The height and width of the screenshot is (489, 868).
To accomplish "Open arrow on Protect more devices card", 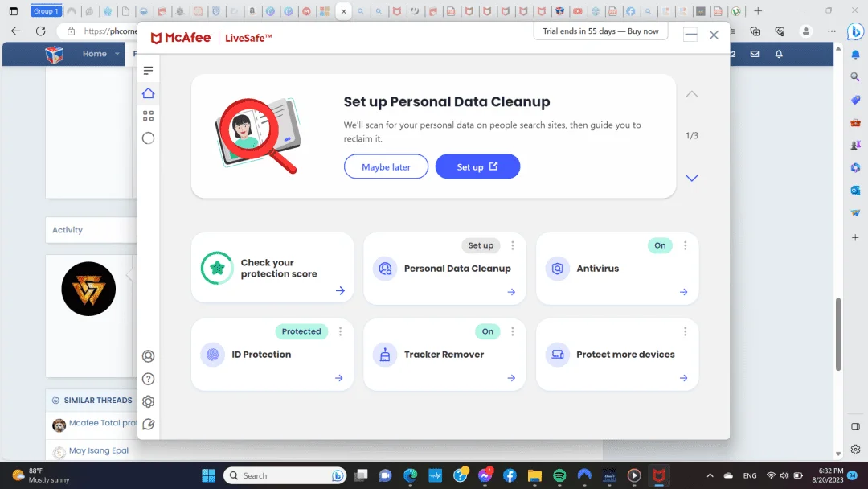I will pyautogui.click(x=684, y=378).
